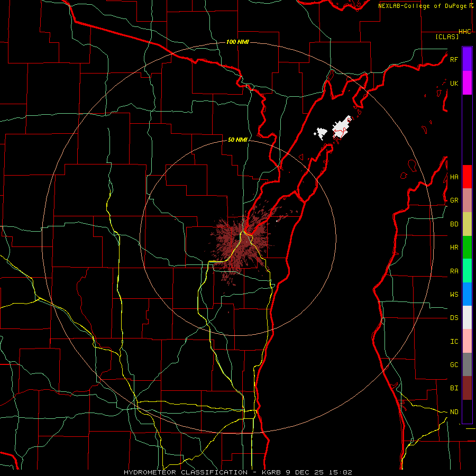The height and width of the screenshot is (476, 476).
Task: Click the IC legend label
Action: 454,341
